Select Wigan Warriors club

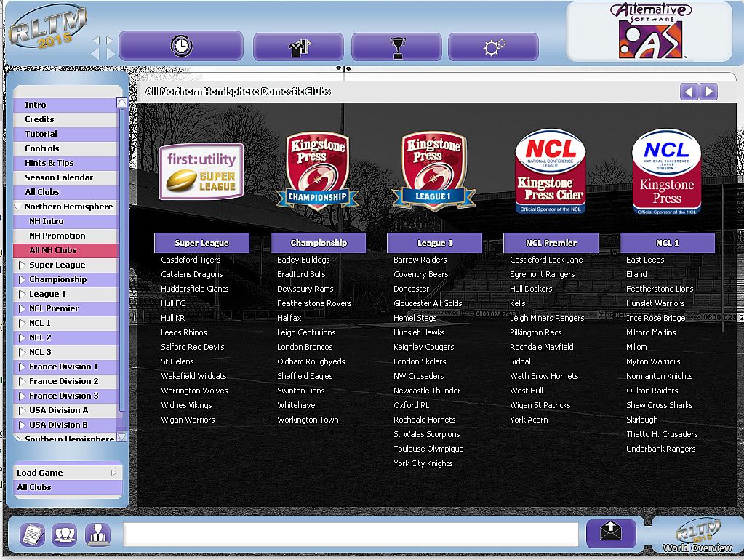click(x=188, y=420)
